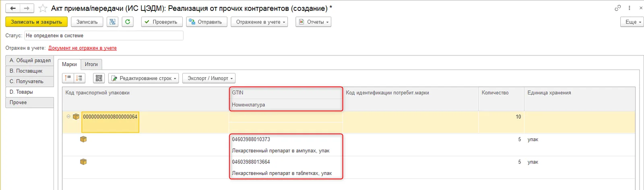Viewport: 644px width, 190px height.
Task: Click the Проверить button
Action: 162,22
